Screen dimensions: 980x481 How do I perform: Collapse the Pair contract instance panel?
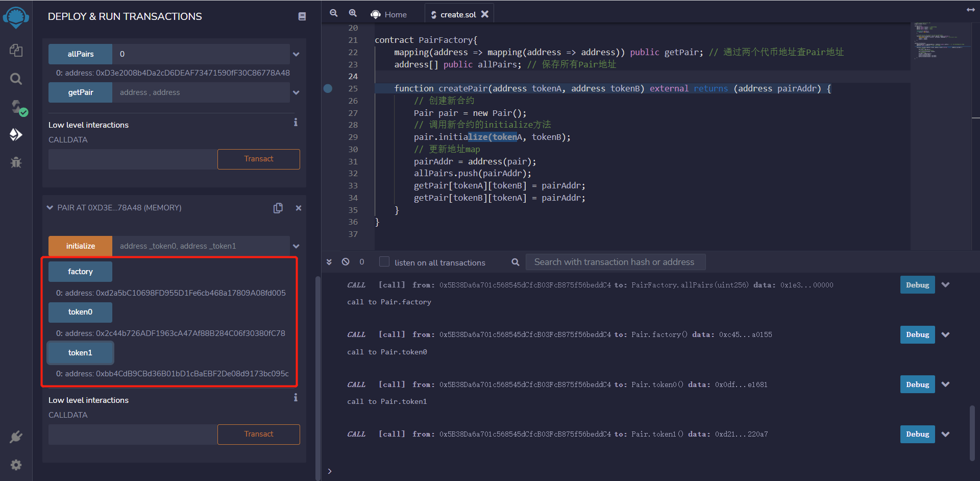[50, 208]
